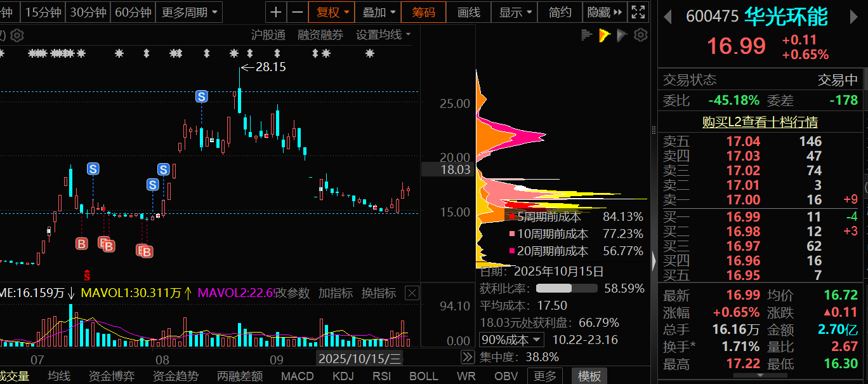The height and width of the screenshot is (384, 868).
Task: Click 卖五 price 17.04 row
Action: click(x=760, y=141)
